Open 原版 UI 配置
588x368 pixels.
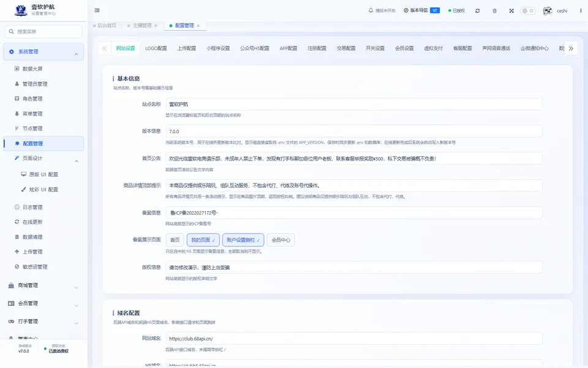click(x=43, y=174)
